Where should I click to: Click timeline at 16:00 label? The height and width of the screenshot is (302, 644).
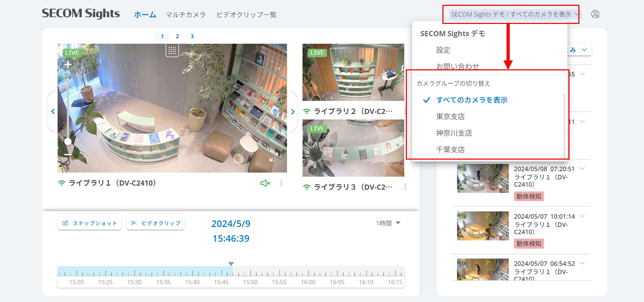308,282
